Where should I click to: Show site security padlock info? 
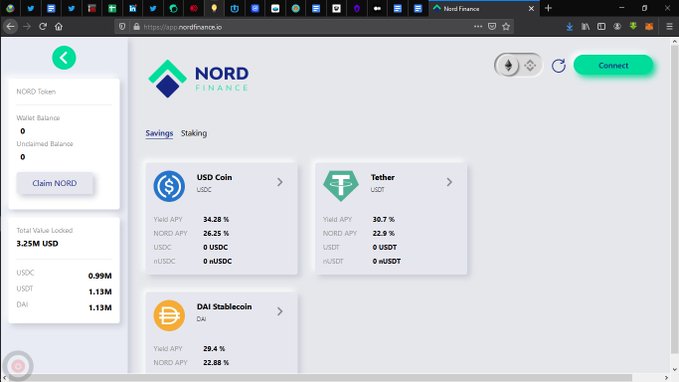click(136, 26)
